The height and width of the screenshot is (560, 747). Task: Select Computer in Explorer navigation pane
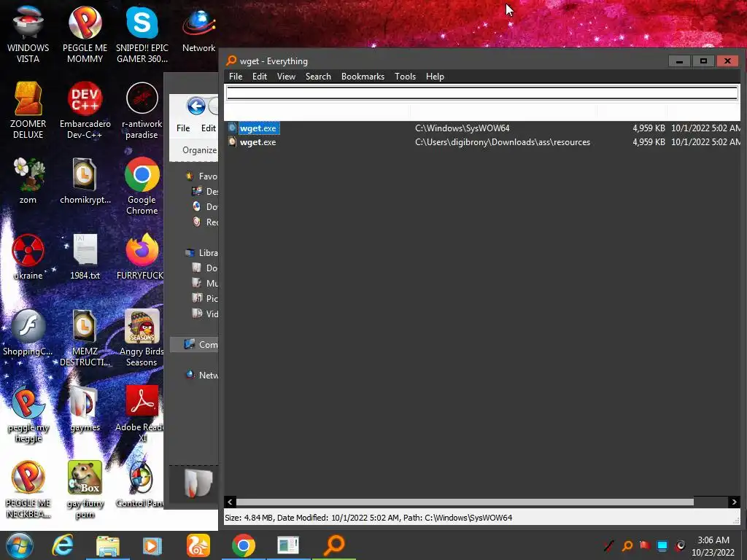(194, 344)
